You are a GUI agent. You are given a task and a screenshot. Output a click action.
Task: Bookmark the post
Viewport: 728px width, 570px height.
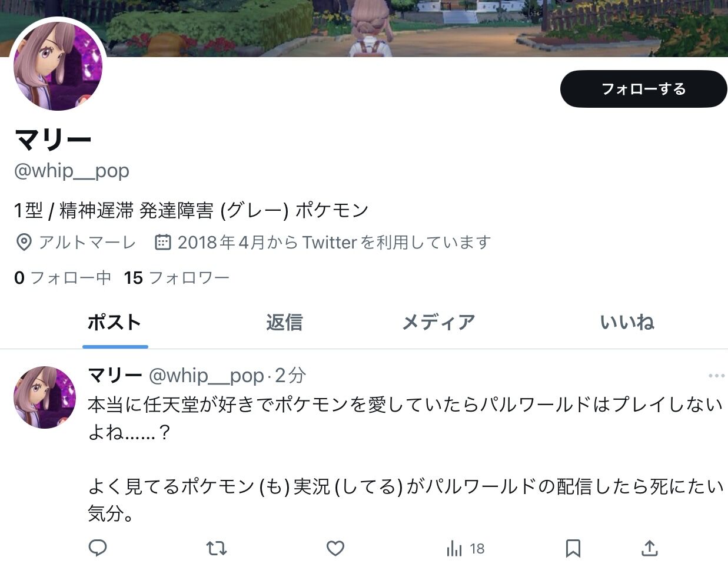pyautogui.click(x=573, y=549)
